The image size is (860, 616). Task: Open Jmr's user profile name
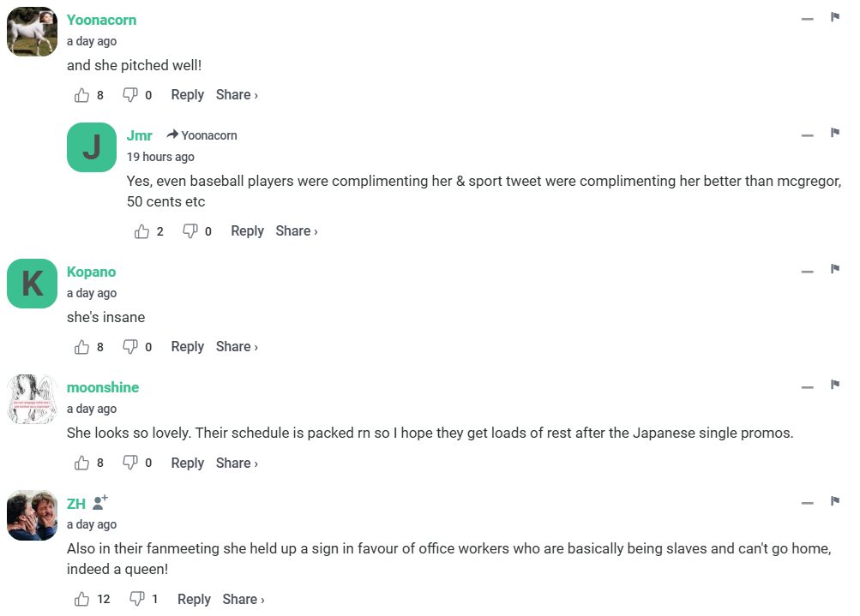coord(139,135)
